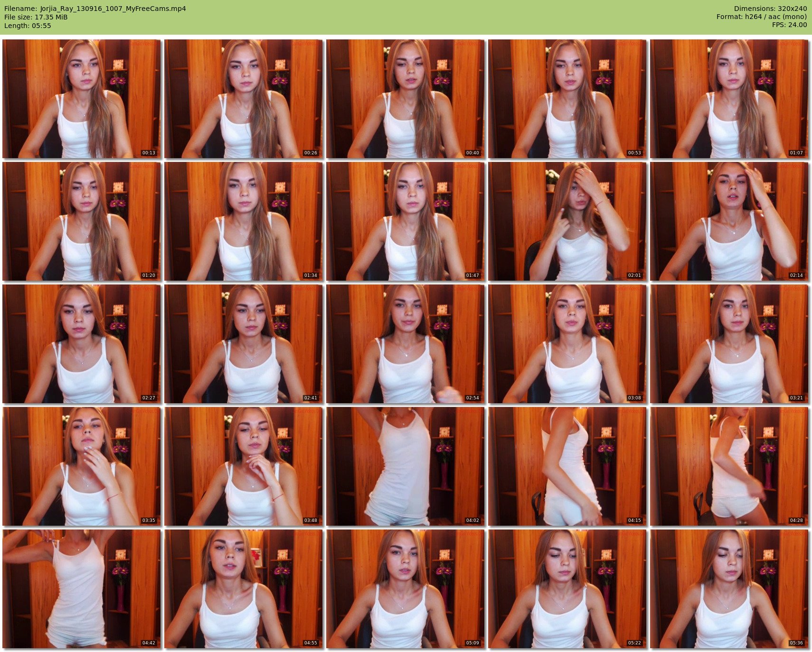Select the thumbnail stamped 01:07

[x=729, y=99]
